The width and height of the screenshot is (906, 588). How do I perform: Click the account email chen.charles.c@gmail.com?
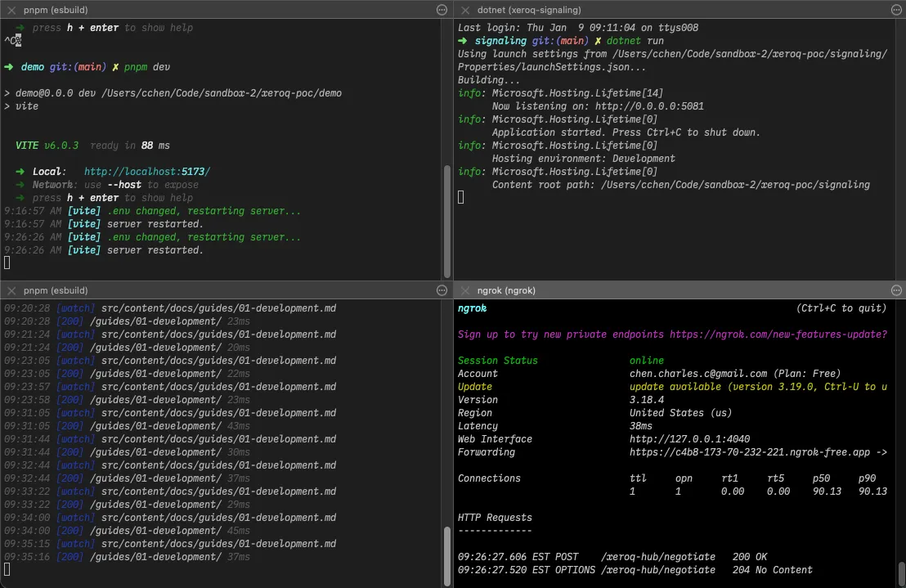coord(698,374)
